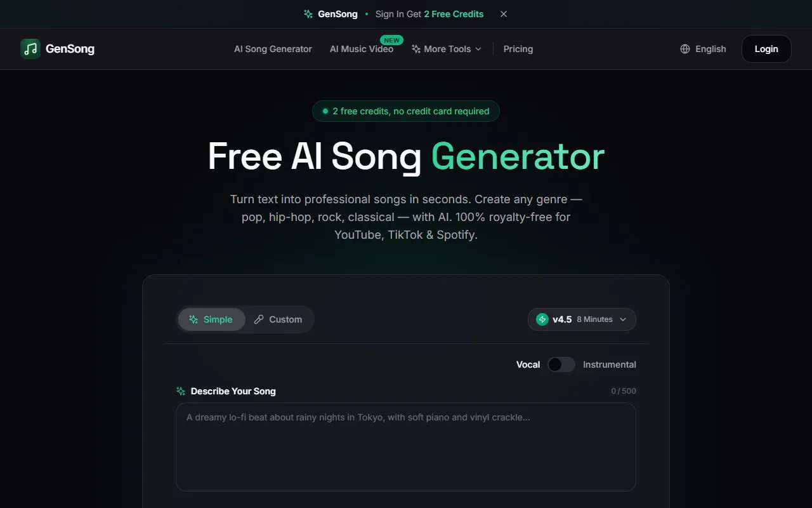Open the Pricing page link
Viewport: 812px width, 508px height.
[518, 49]
